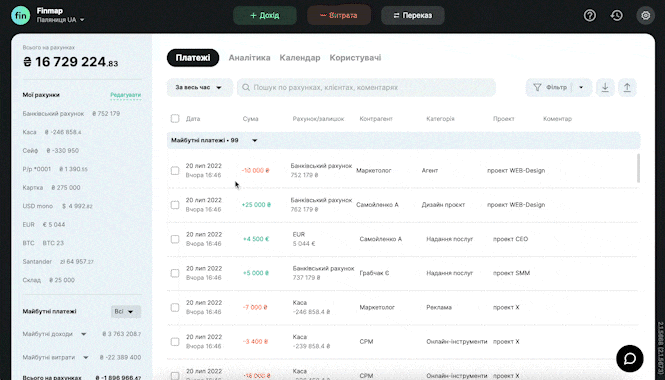This screenshot has height=380, width=665.
Task: Open the chat support bubble
Action: [x=630, y=359]
